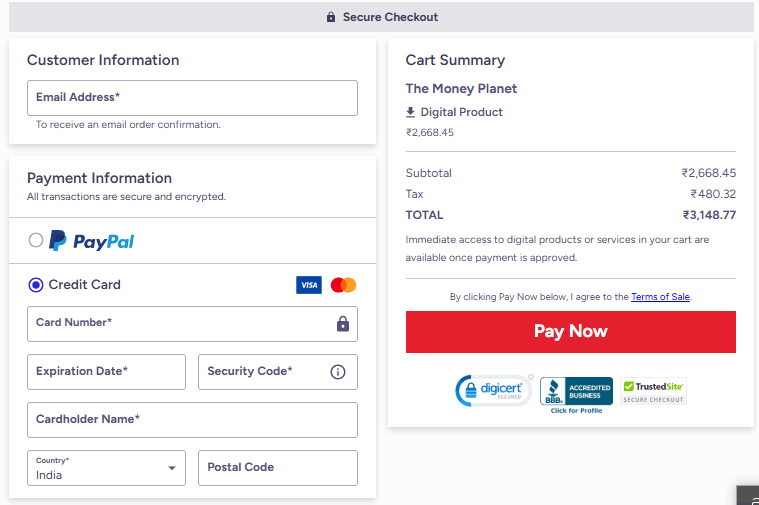This screenshot has height=505, width=759.
Task: Click the padlock icon in Card Number field
Action: click(343, 324)
